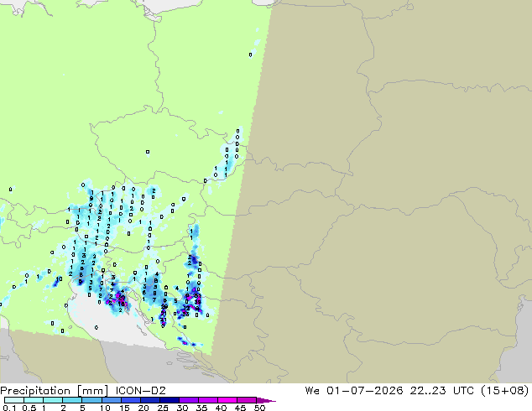Click the 35–40 mm violet legend swatch

(207, 400)
